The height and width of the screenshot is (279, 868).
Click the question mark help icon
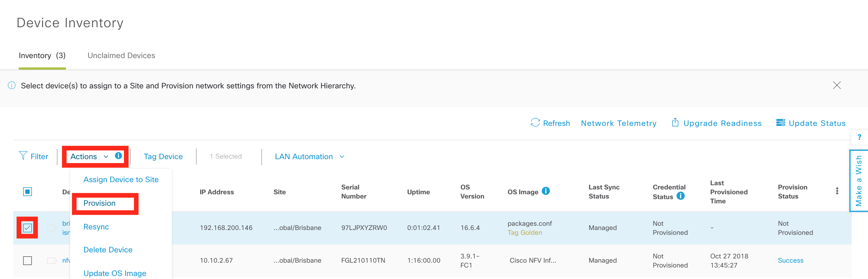pyautogui.click(x=859, y=137)
